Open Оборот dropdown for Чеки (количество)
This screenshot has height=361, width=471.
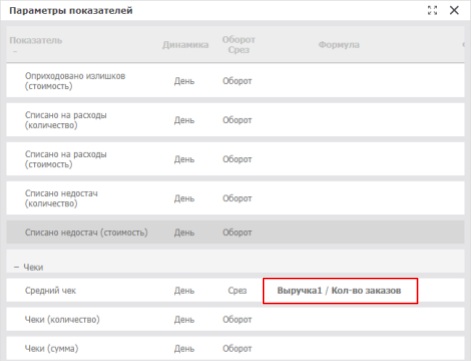[237, 319]
